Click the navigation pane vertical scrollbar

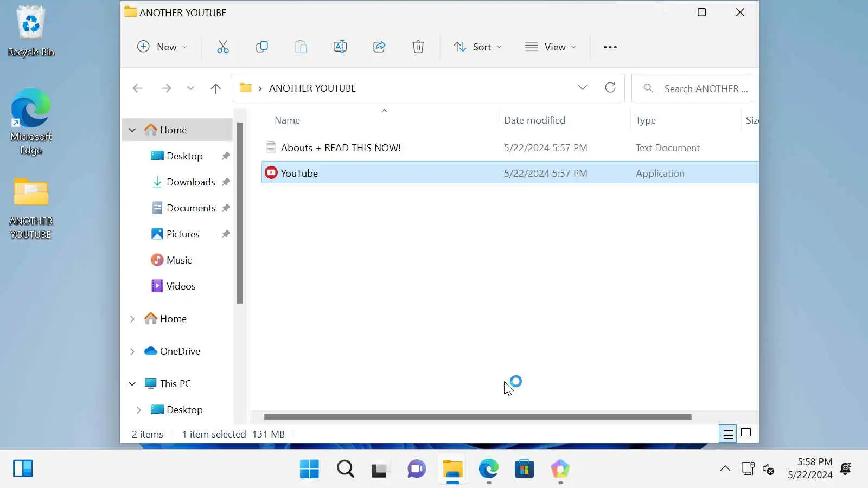[240, 212]
